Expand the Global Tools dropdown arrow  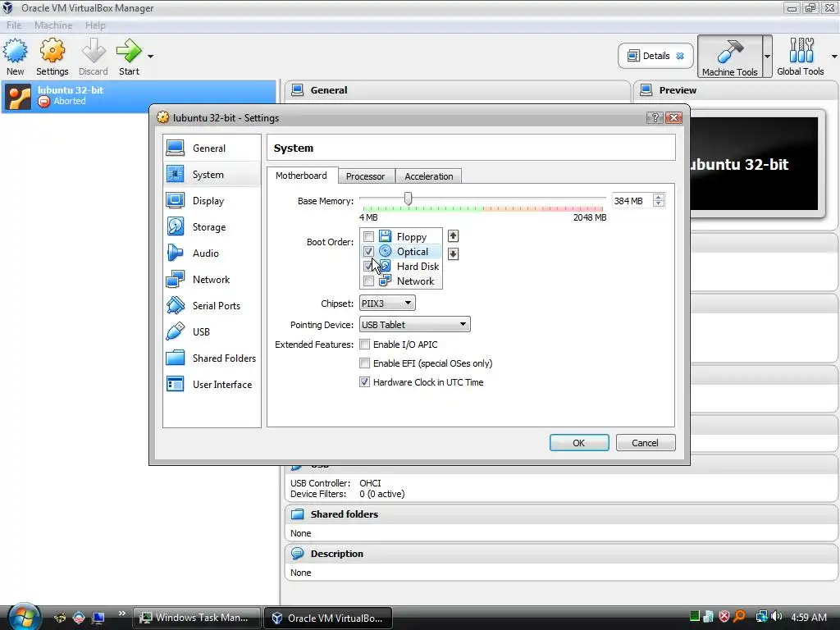(x=834, y=57)
